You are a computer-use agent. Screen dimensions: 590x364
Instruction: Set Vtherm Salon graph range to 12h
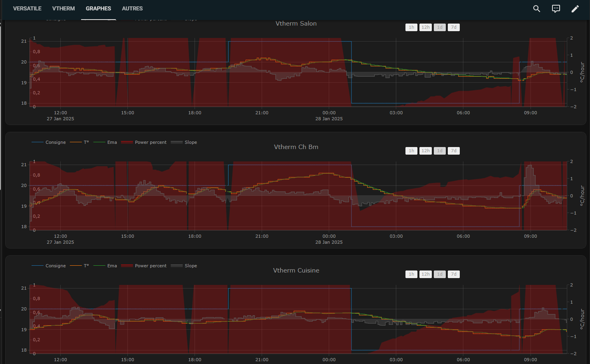click(x=425, y=27)
